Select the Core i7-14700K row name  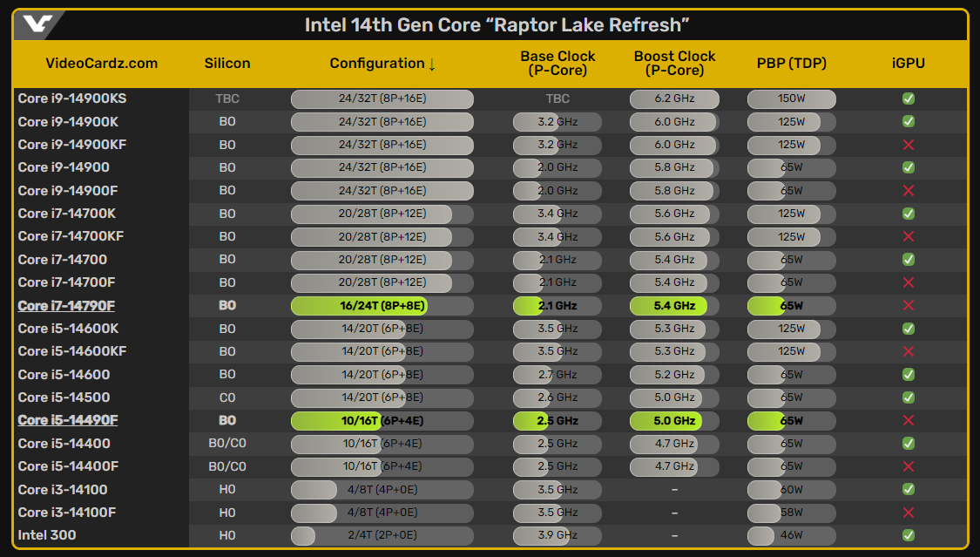point(67,214)
